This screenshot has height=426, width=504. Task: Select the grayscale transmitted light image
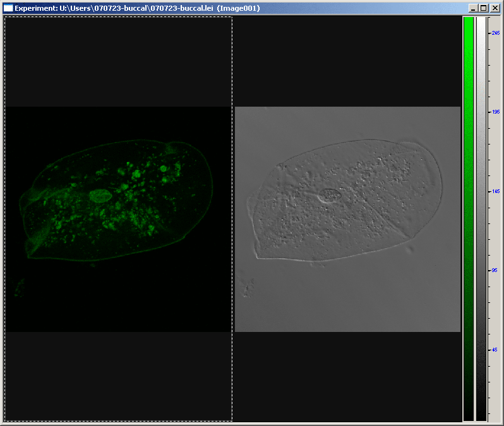(347, 219)
